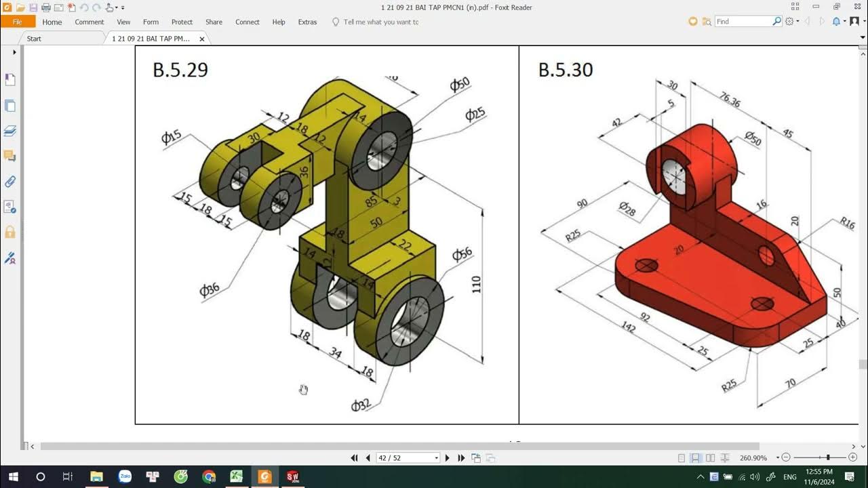The width and height of the screenshot is (868, 488).
Task: Open the Connect ribbon tab
Action: 248,22
